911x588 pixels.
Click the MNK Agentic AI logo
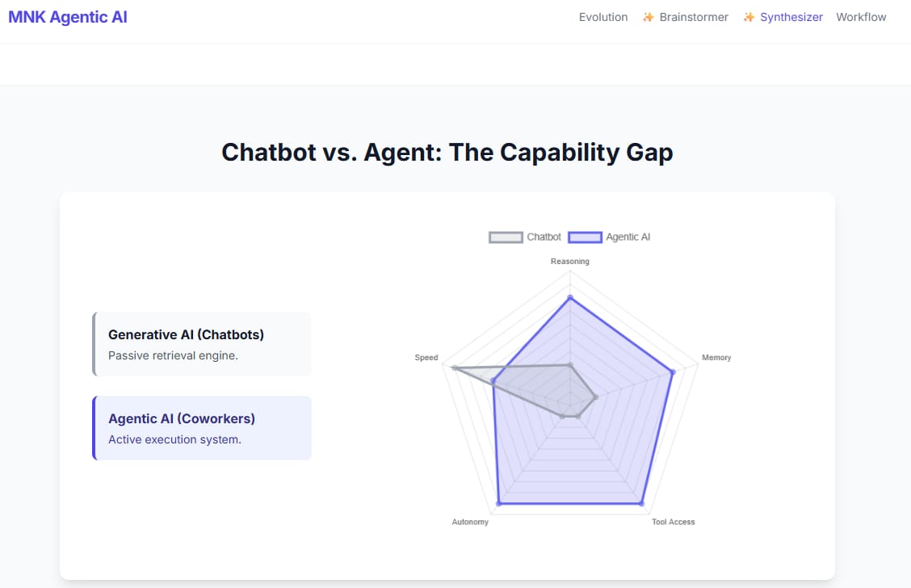[x=68, y=17]
